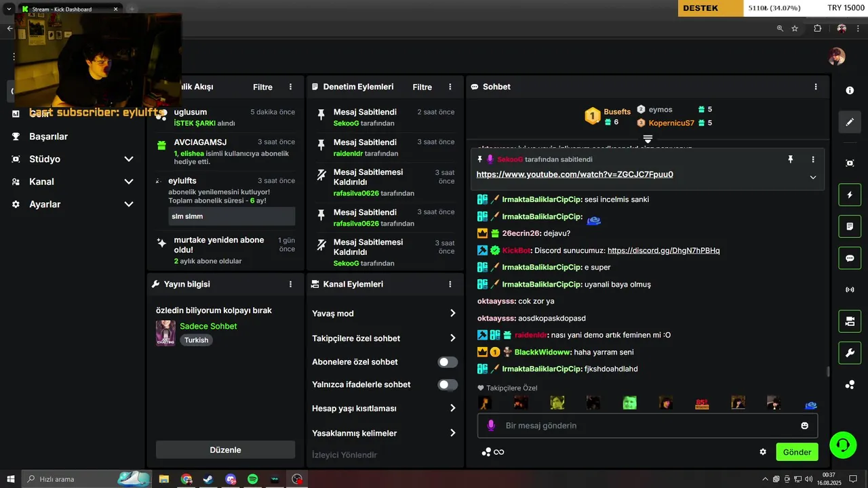Open Filtre in Denetim Eylemleri panel
868x488 pixels.
coord(422,87)
